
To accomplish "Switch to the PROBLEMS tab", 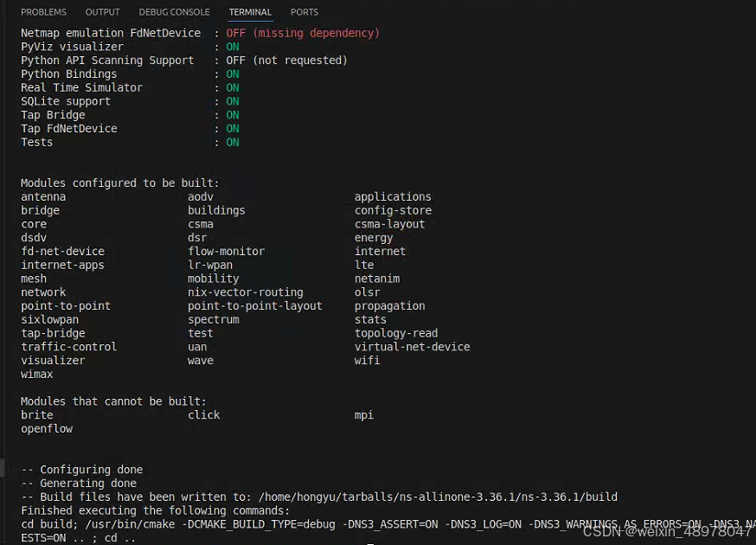I will click(43, 11).
